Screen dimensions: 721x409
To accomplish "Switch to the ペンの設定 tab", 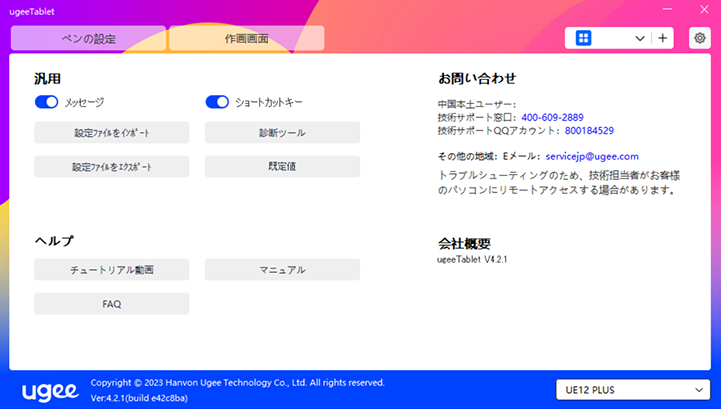I will (88, 39).
